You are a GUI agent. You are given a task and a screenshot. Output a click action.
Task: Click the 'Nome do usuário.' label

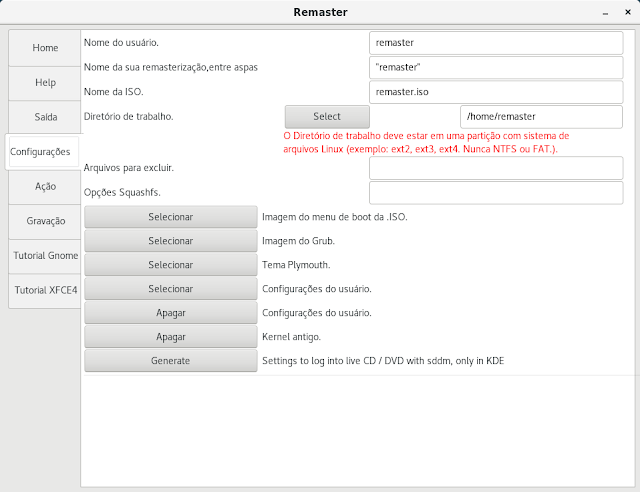point(121,43)
